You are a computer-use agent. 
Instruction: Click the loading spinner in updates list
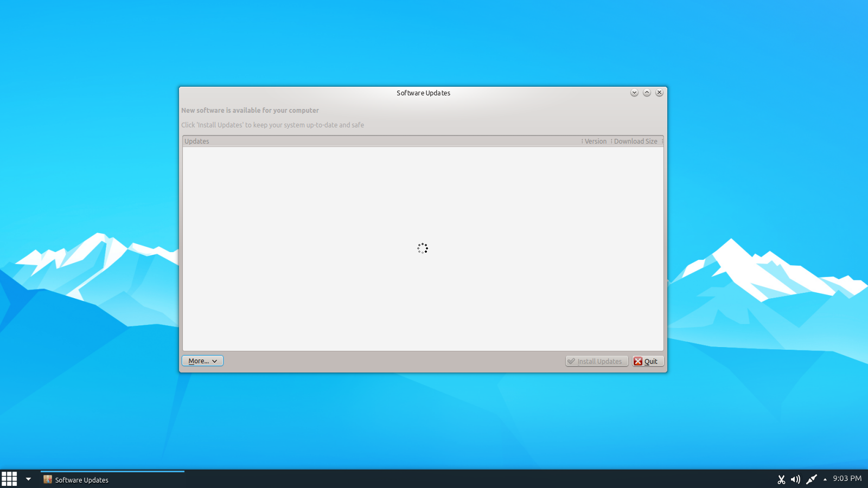pyautogui.click(x=423, y=248)
